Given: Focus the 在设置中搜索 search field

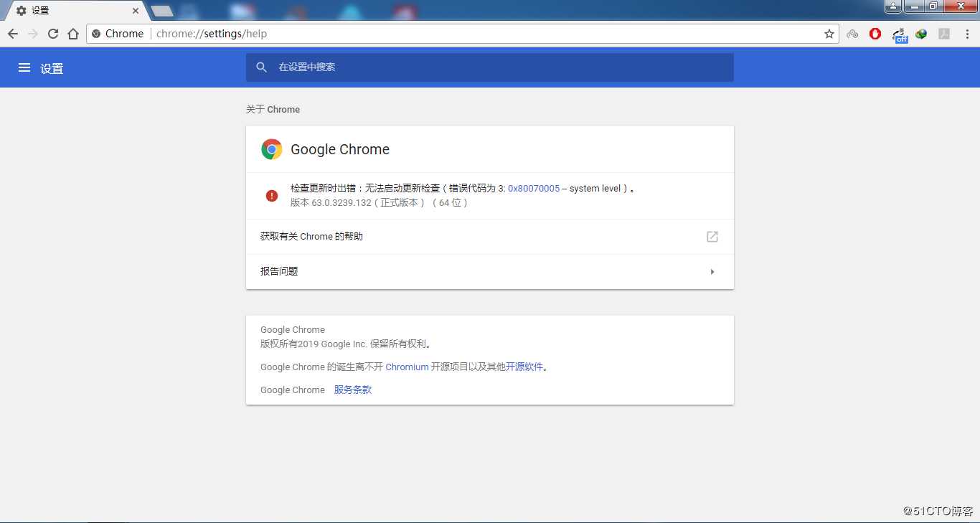Looking at the screenshot, I should (x=490, y=67).
